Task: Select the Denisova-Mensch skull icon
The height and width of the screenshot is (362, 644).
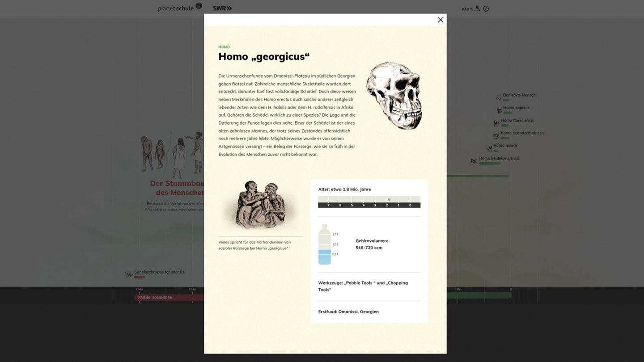Action: 499,97
